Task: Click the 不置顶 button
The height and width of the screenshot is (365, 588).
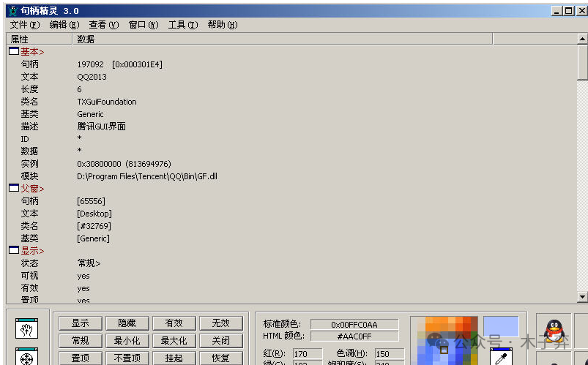Action: [x=127, y=358]
